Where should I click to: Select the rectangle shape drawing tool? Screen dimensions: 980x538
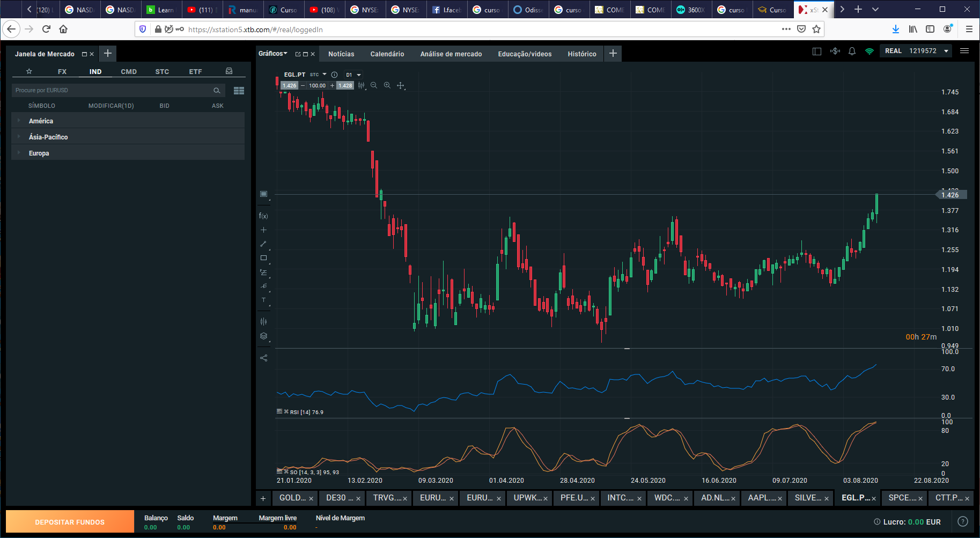263,258
